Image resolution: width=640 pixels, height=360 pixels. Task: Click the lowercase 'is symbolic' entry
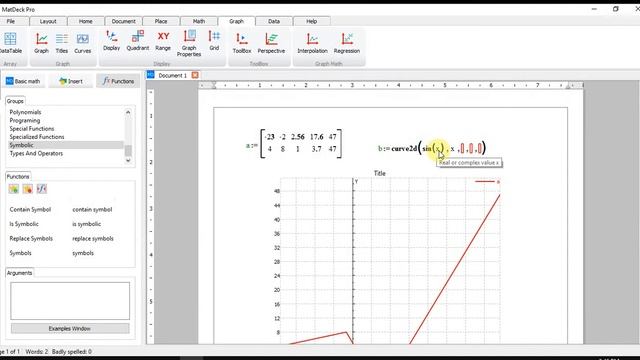[x=87, y=224]
